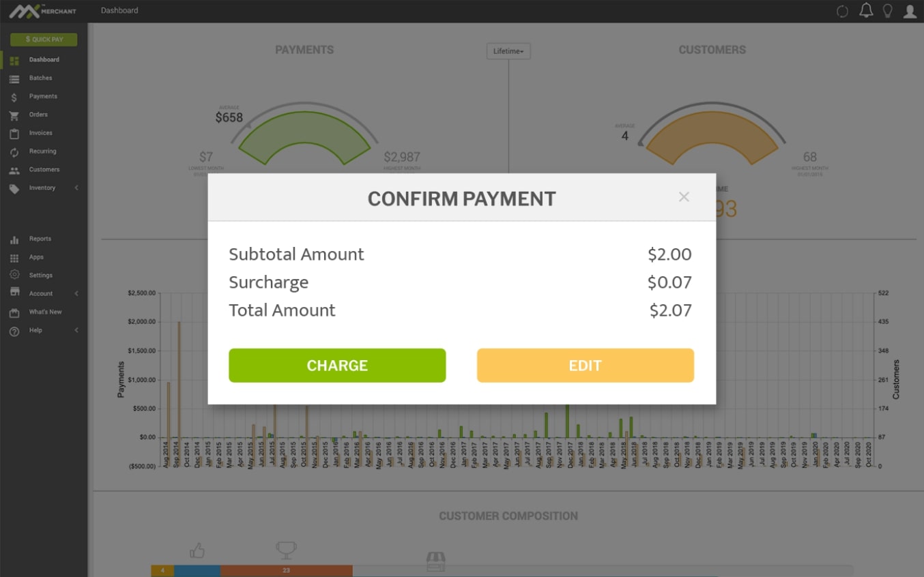Click the Invoices clipboard icon
This screenshot has width=924, height=577.
pos(14,134)
